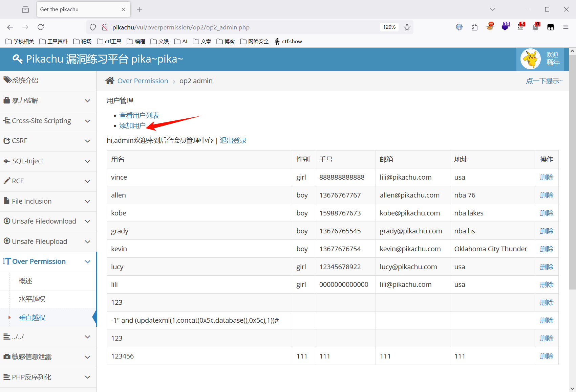Viewport: 576px width, 392px height.
Task: Delete user kobe with 删除 link
Action: pos(547,213)
